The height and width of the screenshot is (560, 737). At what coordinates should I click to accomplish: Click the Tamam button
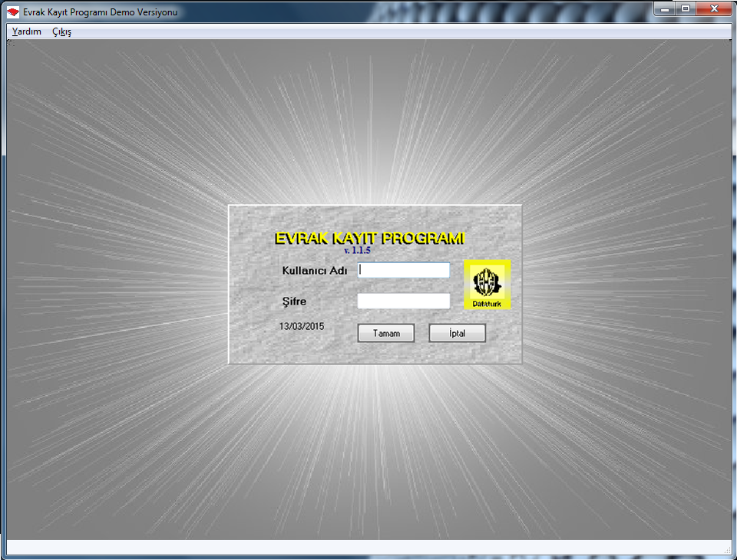click(386, 333)
